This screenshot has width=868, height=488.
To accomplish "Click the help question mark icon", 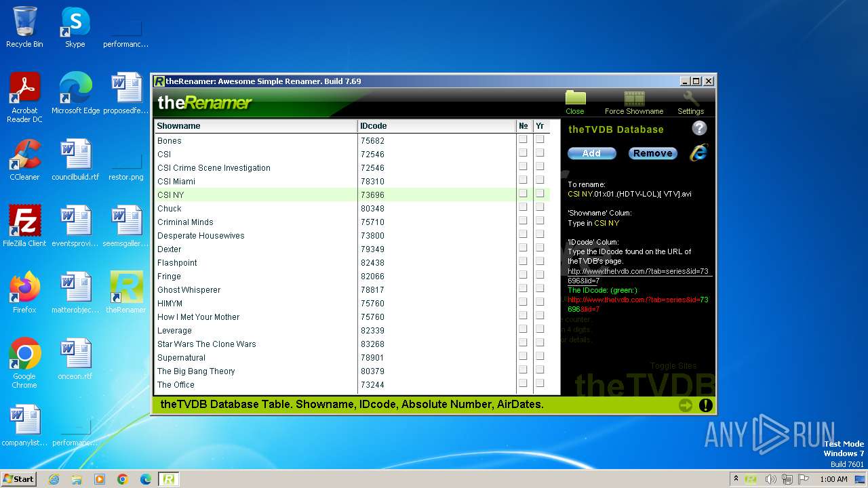I will click(x=699, y=128).
